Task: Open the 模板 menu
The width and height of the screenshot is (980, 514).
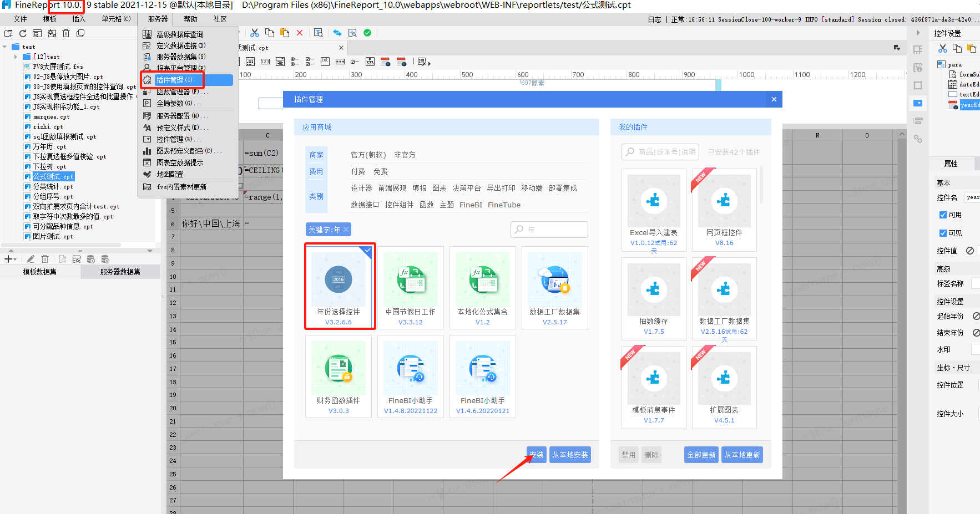Action: (x=50, y=19)
